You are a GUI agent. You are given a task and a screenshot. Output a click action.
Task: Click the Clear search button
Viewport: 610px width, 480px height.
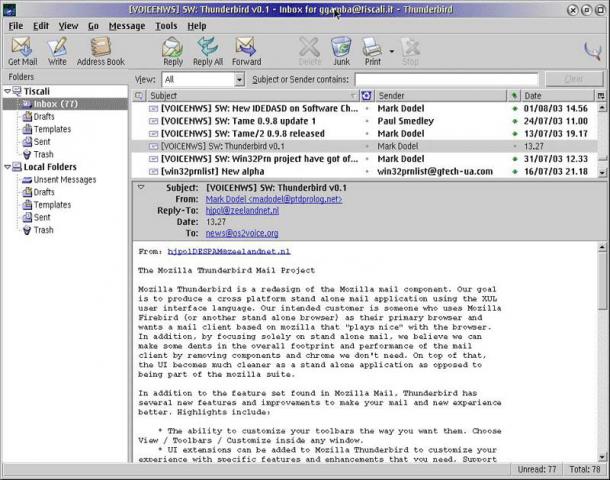click(574, 79)
